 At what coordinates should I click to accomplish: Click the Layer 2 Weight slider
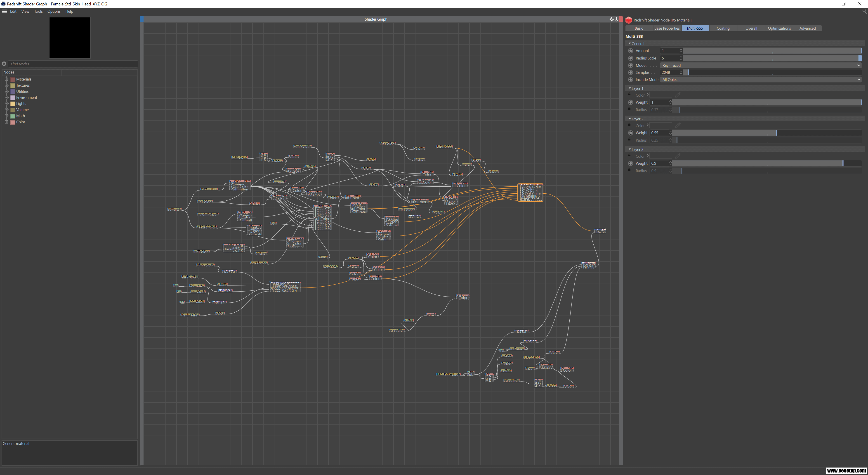click(x=767, y=133)
